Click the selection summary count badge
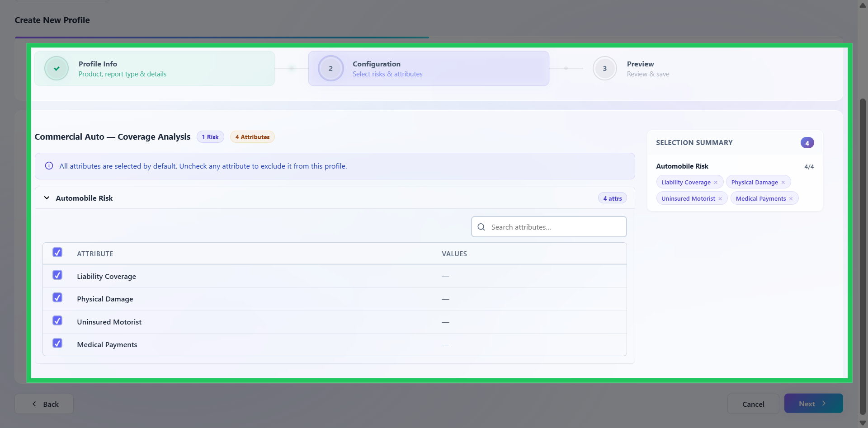The height and width of the screenshot is (428, 868). pos(807,143)
